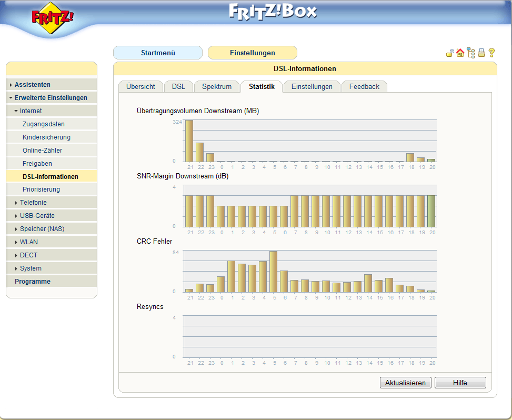Image resolution: width=512 pixels, height=420 pixels.
Task: Click the 324 axis label
Action: tap(177, 122)
